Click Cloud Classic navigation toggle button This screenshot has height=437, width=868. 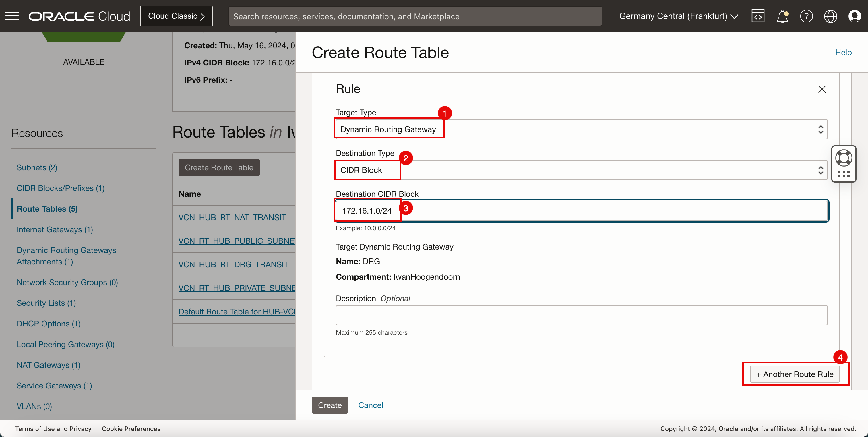[176, 16]
